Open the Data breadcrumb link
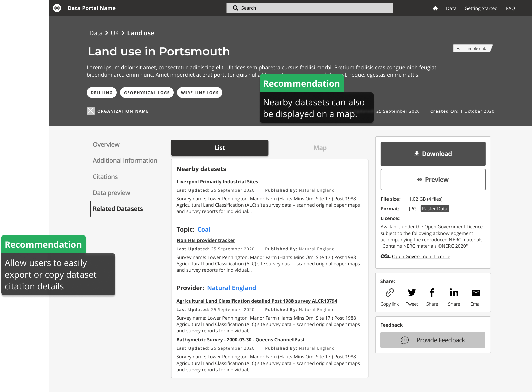 click(96, 33)
